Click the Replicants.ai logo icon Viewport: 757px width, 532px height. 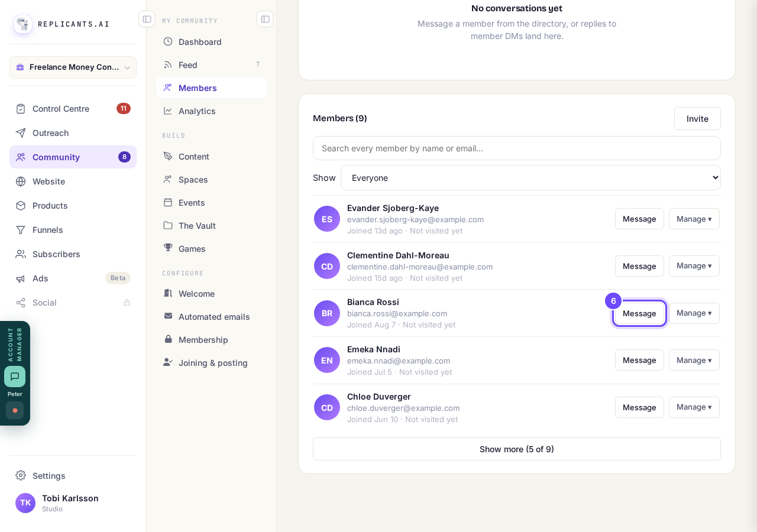(23, 24)
